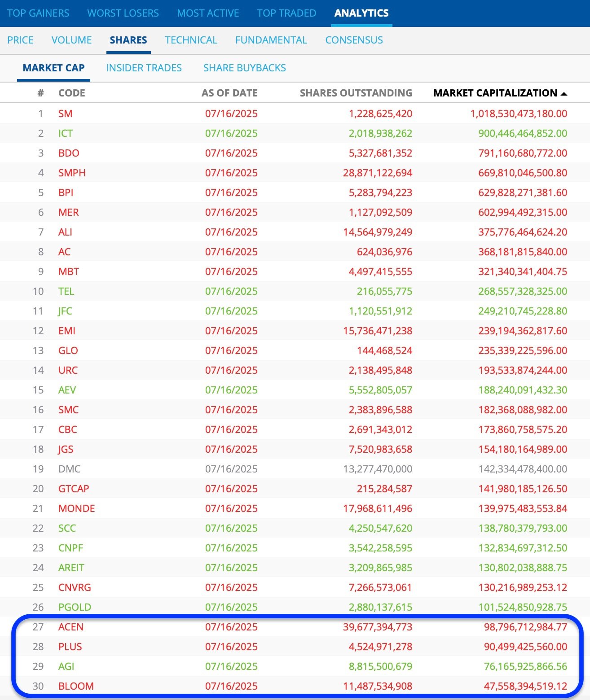Viewport: 590px width, 700px height.
Task: Open stock code CNPF
Action: coord(70,548)
